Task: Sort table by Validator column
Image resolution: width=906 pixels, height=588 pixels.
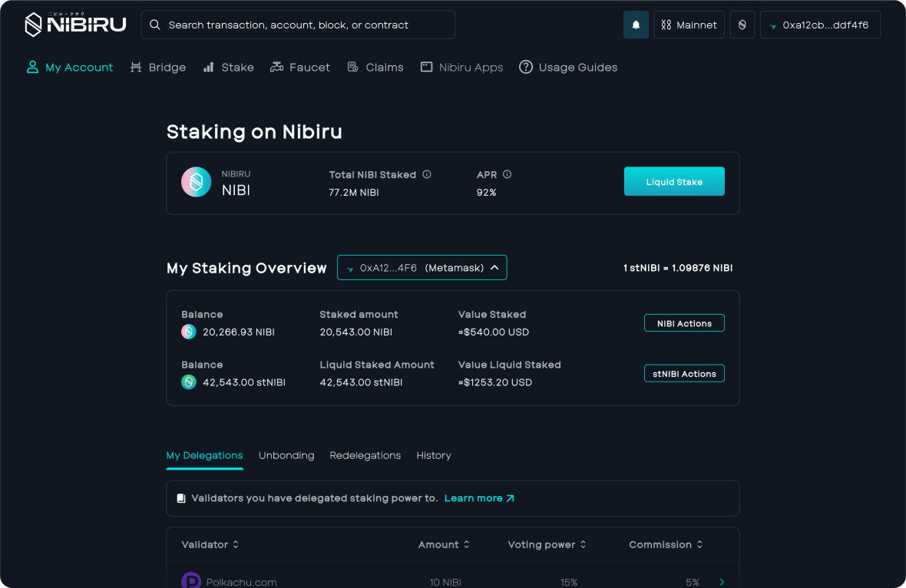Action: pyautogui.click(x=210, y=544)
